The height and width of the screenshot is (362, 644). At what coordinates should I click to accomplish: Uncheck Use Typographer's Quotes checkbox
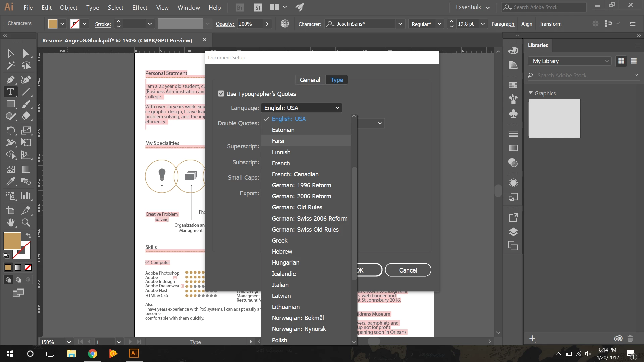(221, 94)
